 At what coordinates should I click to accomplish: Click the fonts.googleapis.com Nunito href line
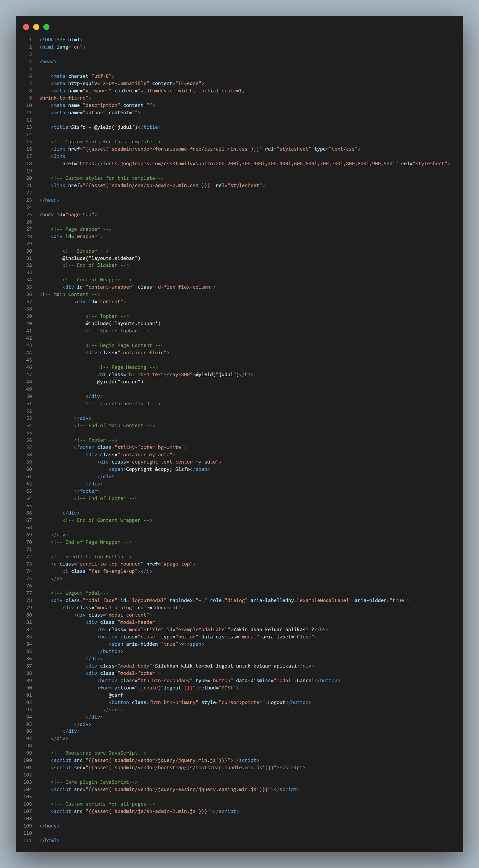(256, 164)
